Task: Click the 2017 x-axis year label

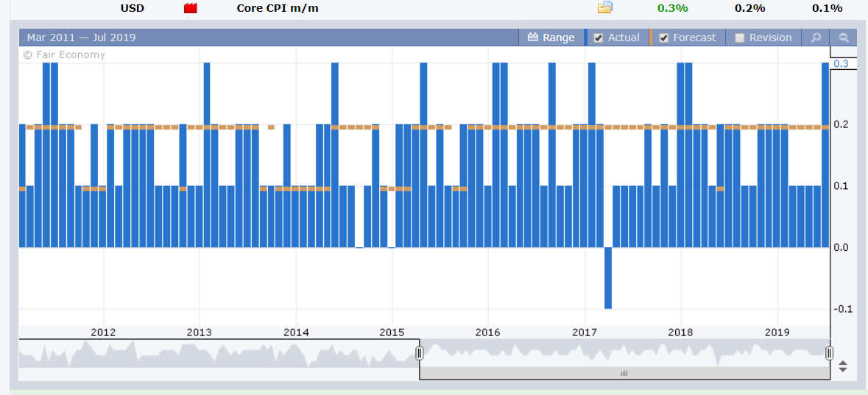Action: click(584, 332)
